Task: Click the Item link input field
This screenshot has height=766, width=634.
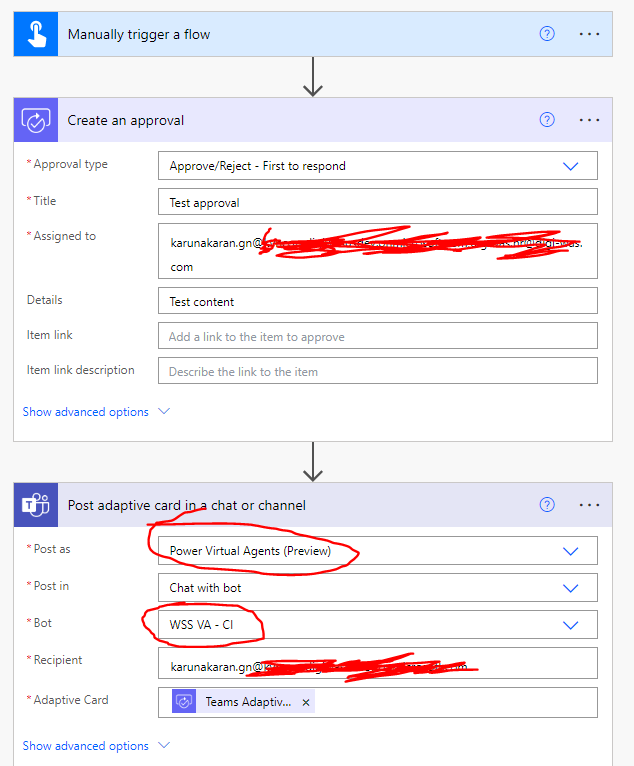Action: (378, 336)
